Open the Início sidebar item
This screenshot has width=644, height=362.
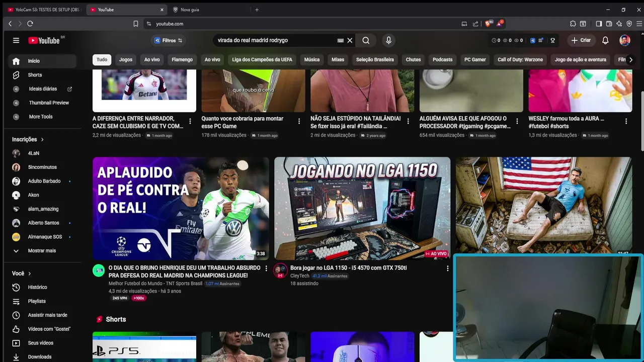42,61
